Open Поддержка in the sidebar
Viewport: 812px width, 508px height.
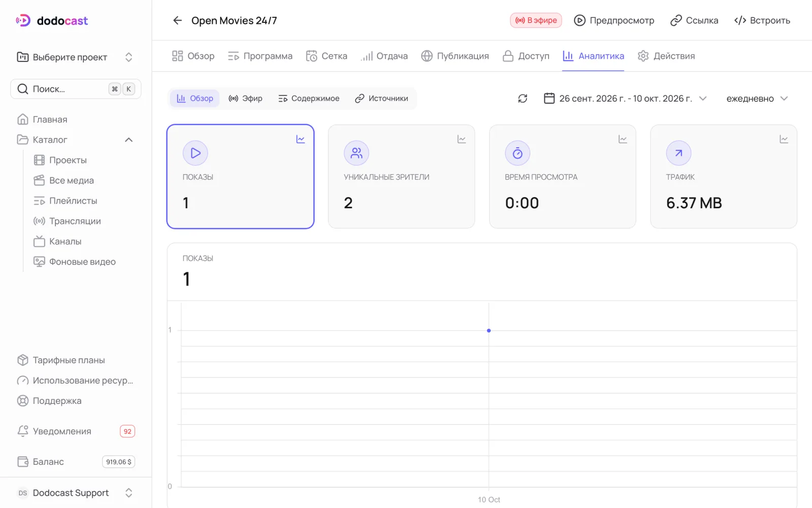tap(76, 401)
